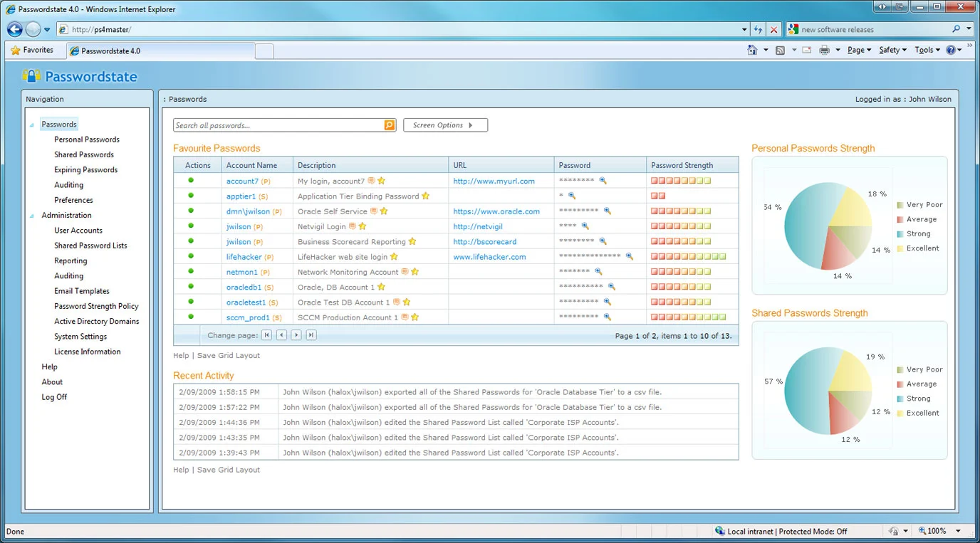Click the Print icon in IE command bar
The image size is (980, 543).
tap(824, 50)
